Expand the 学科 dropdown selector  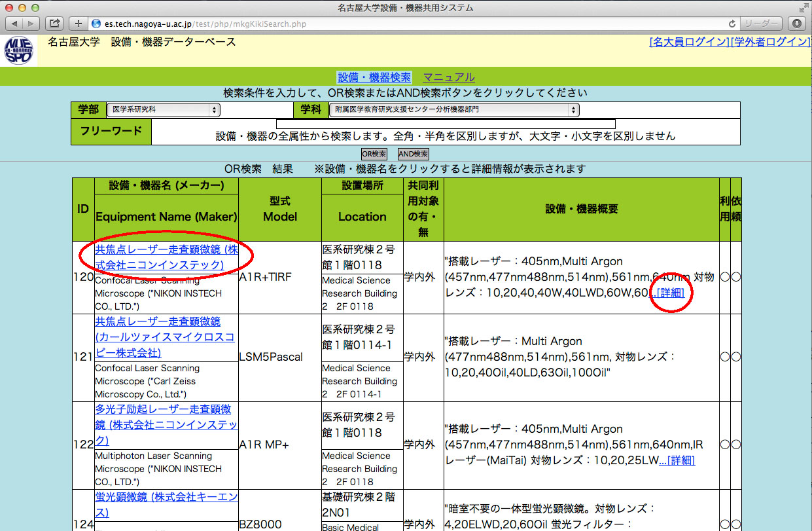coord(453,110)
